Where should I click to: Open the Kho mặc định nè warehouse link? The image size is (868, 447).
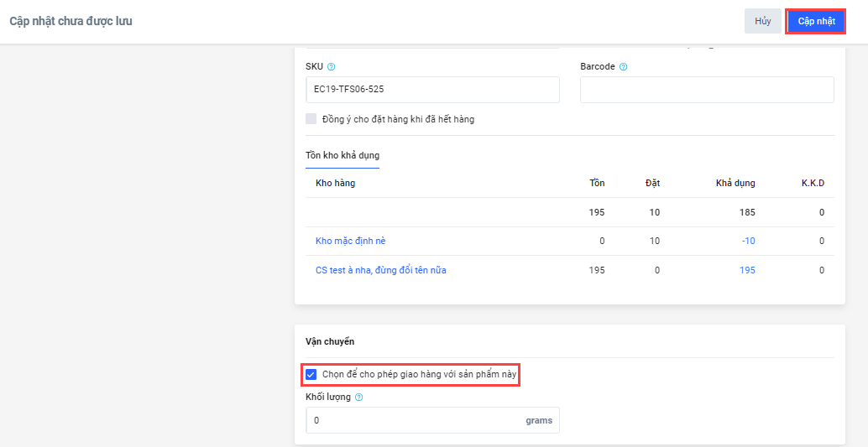[x=350, y=242]
